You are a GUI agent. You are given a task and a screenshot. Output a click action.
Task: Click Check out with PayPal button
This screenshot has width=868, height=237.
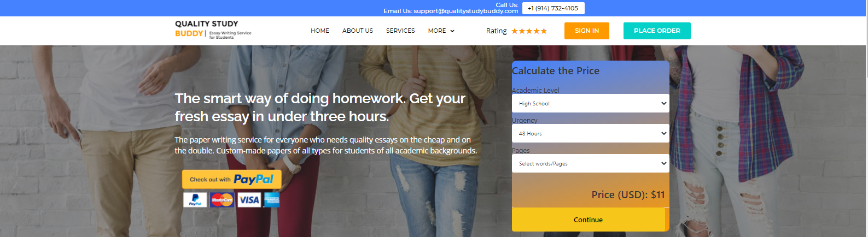coord(232,179)
